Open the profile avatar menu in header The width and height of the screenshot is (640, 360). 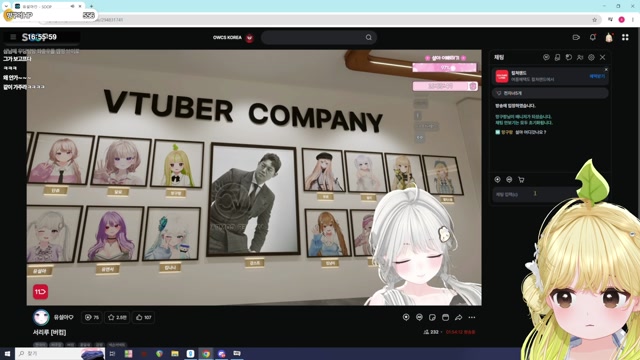click(x=609, y=37)
